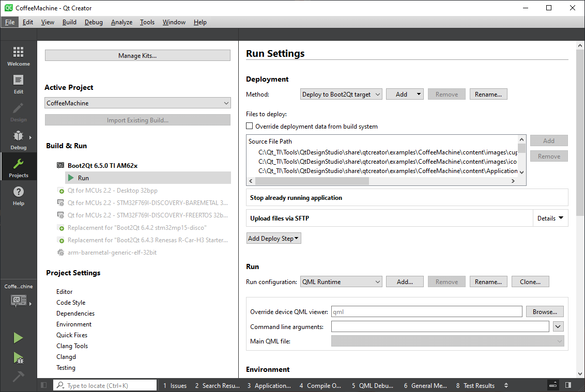585x392 pixels.
Task: Click Browse for device QML viewer
Action: [x=545, y=312]
